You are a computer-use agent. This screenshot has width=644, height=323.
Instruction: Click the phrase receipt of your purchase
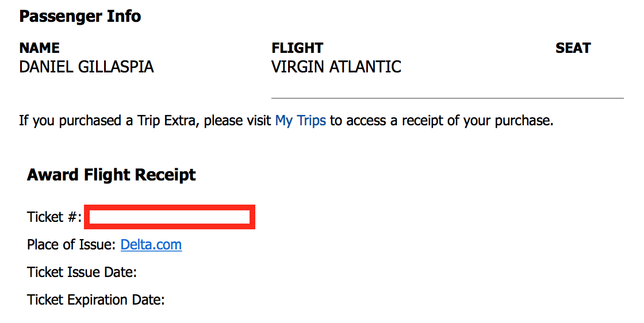[x=477, y=121]
